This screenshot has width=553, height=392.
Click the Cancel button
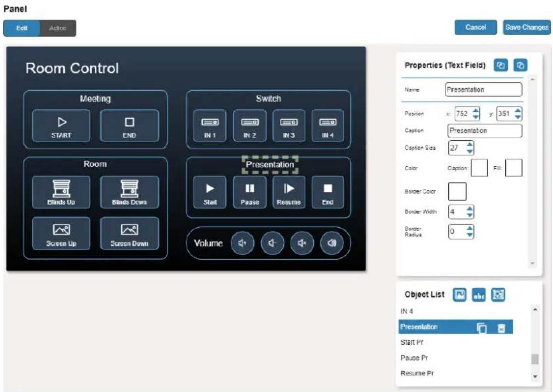point(476,27)
